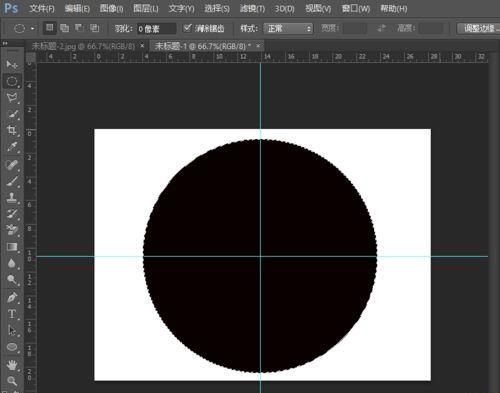Viewport: 500px width, 393px height.
Task: Open the tool preset picker arrow
Action: (x=32, y=29)
